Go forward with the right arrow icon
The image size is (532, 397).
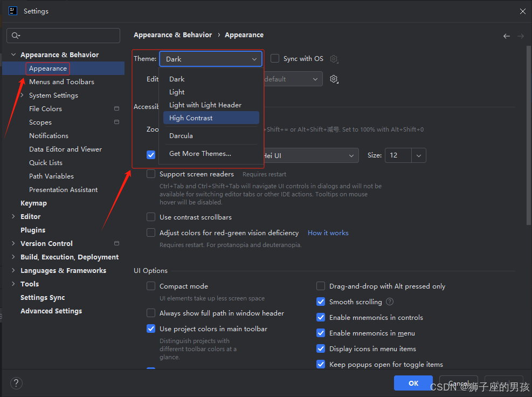tap(521, 36)
